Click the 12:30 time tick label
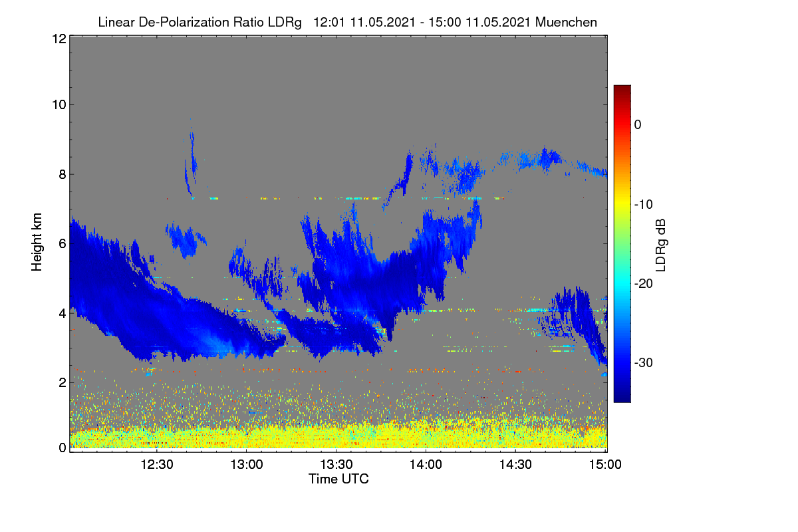The image size is (798, 532). tap(158, 465)
